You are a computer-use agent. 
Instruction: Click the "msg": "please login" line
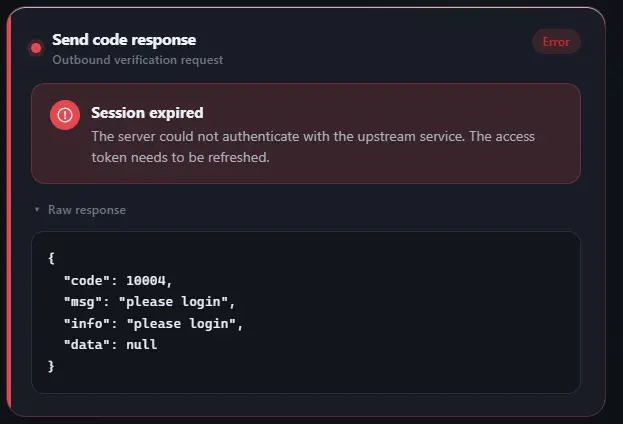click(x=149, y=302)
